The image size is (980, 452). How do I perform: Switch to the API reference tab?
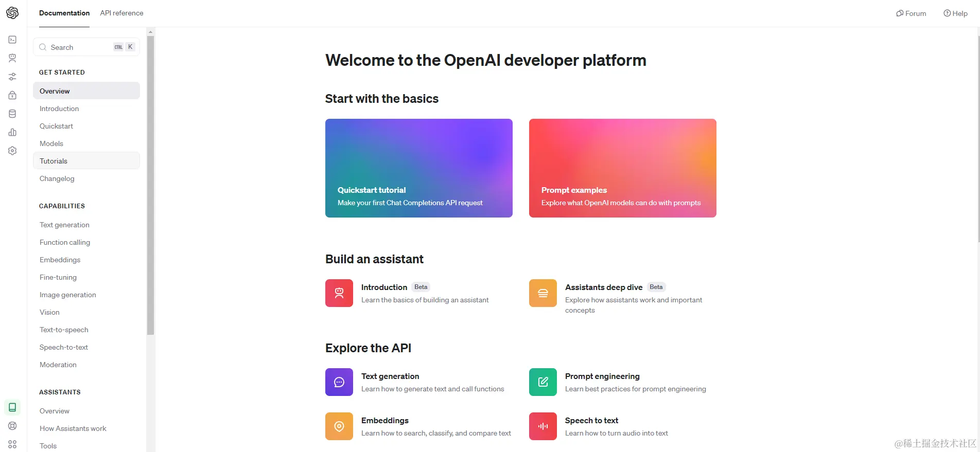point(121,13)
